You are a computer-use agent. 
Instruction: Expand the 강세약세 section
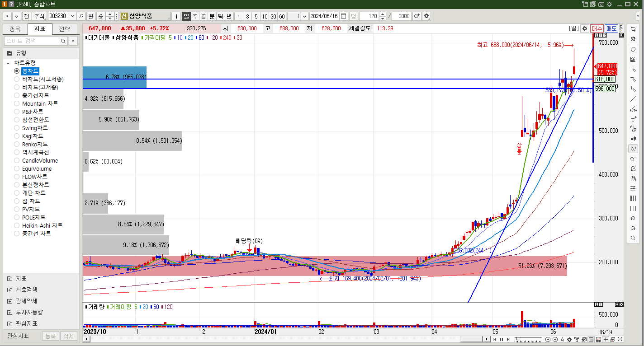click(10, 301)
